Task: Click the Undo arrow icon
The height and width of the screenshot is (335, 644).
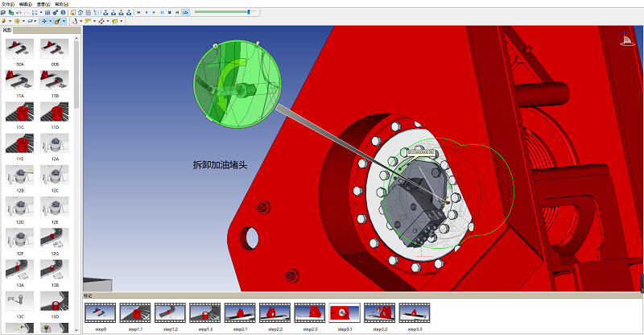Action: [x=19, y=13]
